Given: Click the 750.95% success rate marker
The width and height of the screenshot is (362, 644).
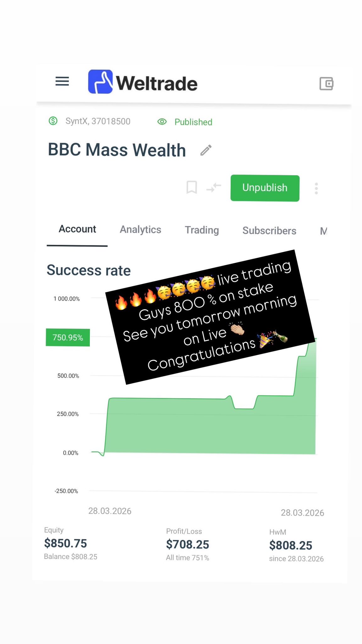Looking at the screenshot, I should [x=68, y=337].
